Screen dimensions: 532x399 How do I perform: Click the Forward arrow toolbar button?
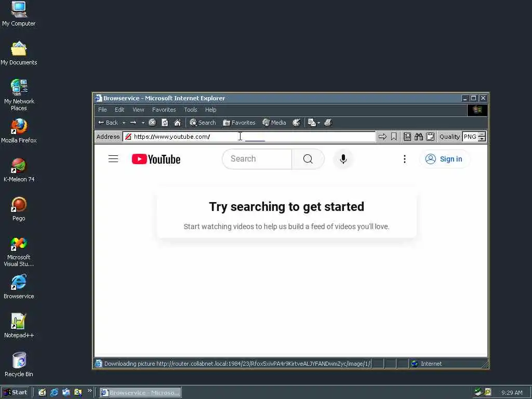point(134,123)
